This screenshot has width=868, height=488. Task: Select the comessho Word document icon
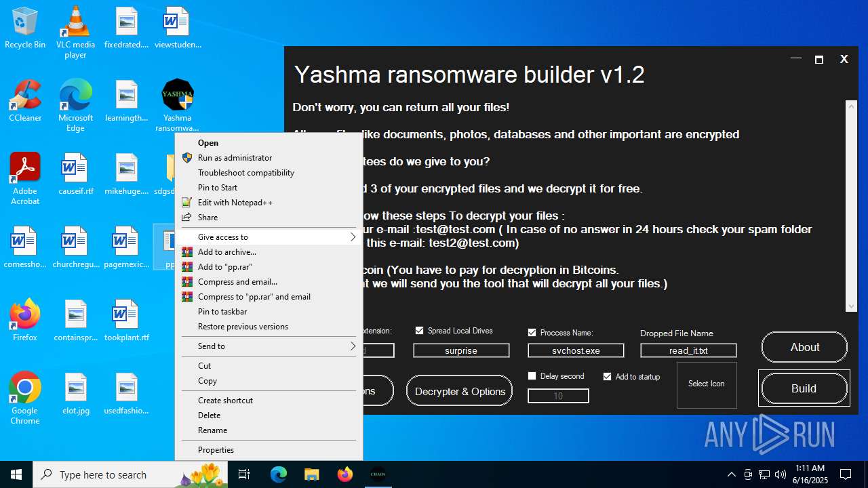(x=25, y=247)
